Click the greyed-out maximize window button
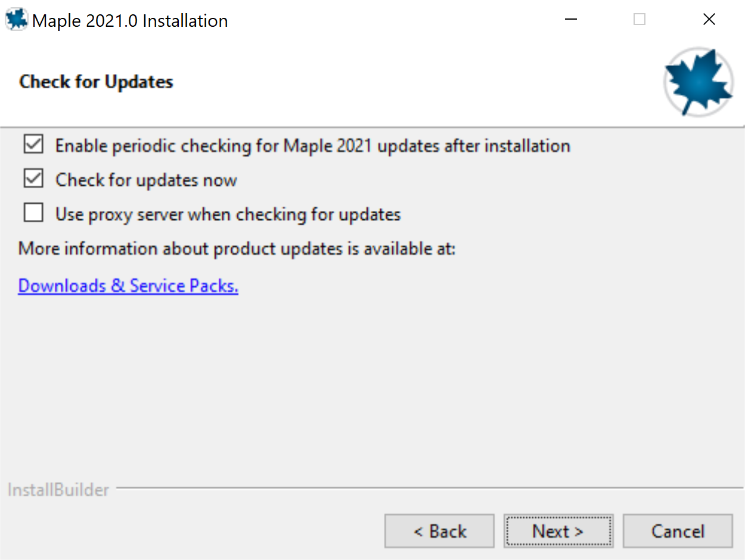Image resolution: width=745 pixels, height=560 pixels. (640, 20)
